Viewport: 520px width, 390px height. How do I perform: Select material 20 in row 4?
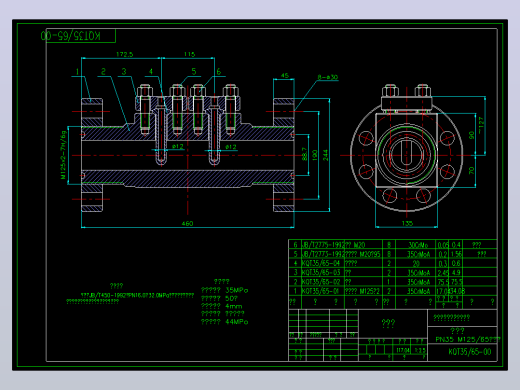pos(416,263)
